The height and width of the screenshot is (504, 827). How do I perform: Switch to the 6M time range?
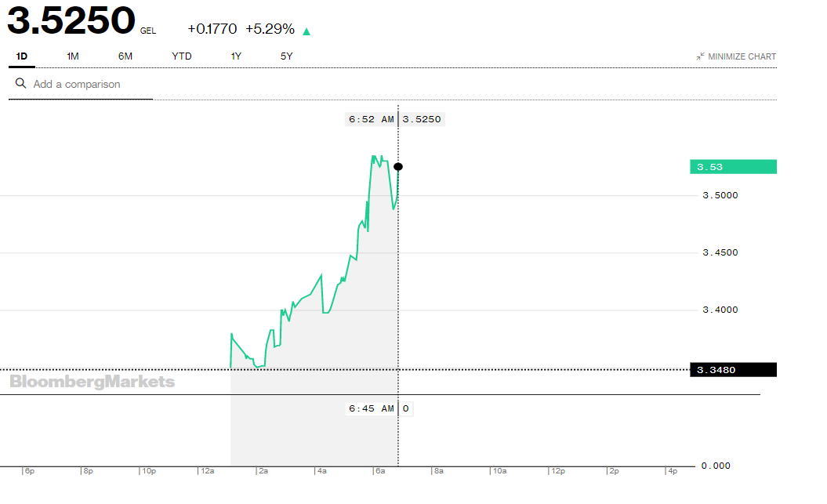[125, 56]
